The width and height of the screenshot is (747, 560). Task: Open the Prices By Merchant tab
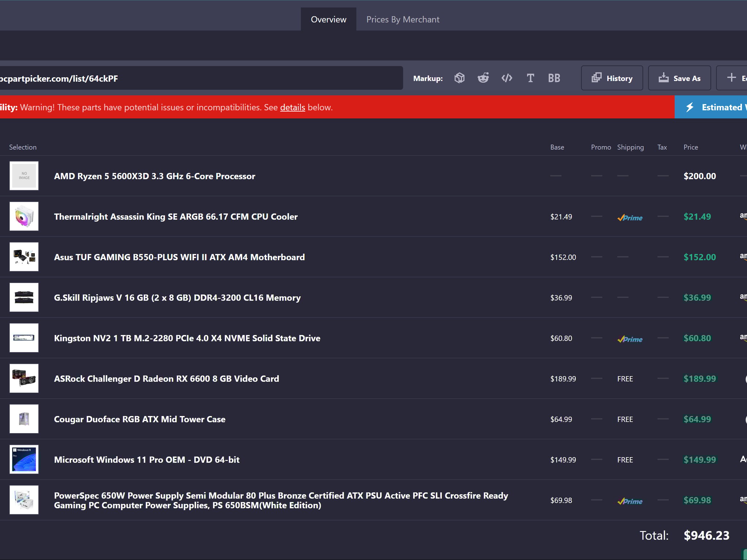403,19
